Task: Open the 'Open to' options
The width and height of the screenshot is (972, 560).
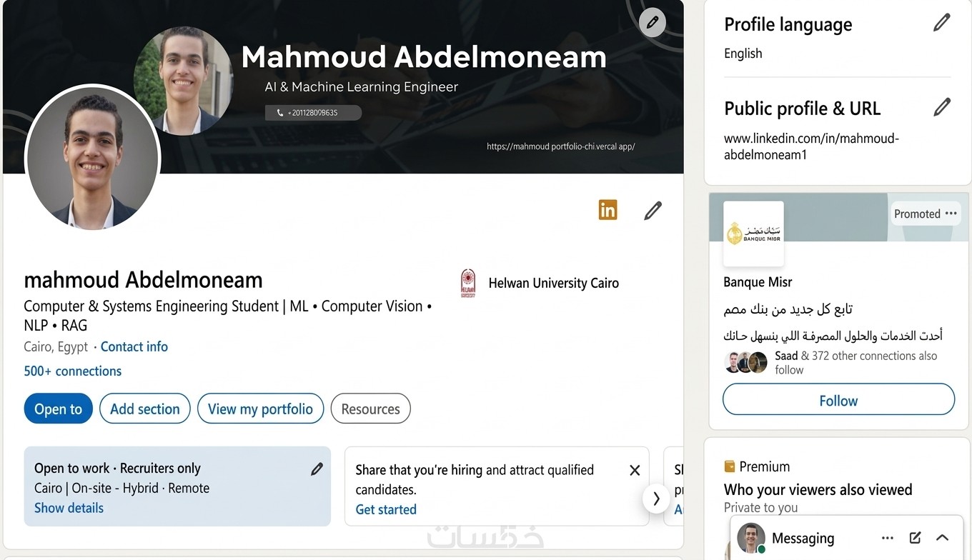Action: 59,409
